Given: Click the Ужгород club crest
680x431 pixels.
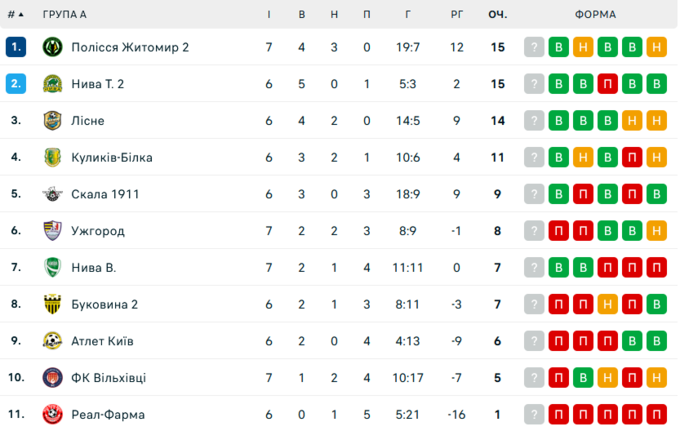Looking at the screenshot, I should pos(52,231).
